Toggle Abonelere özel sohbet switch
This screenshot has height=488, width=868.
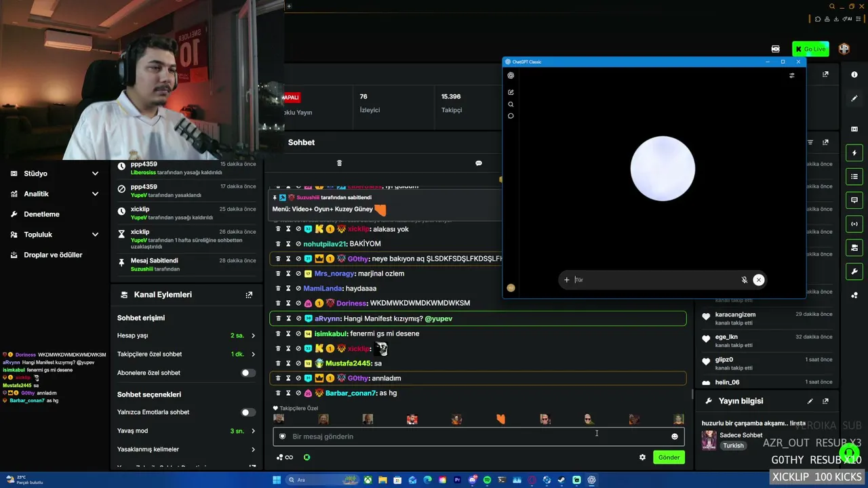248,373
